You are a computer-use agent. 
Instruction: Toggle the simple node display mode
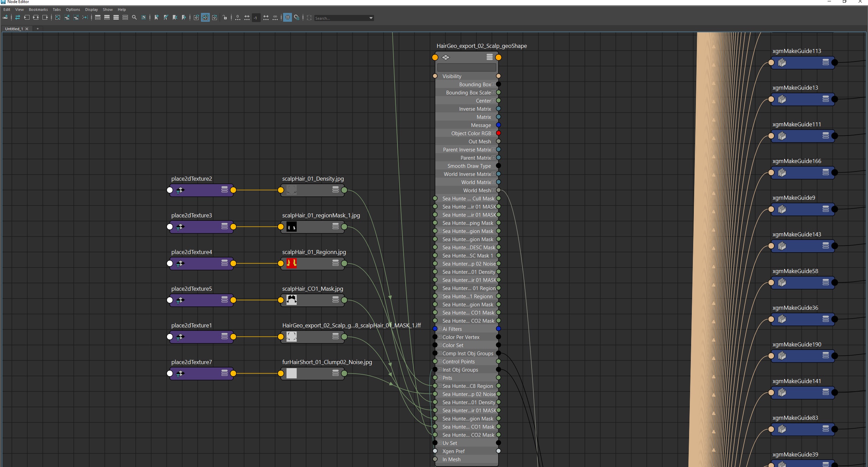pos(98,18)
